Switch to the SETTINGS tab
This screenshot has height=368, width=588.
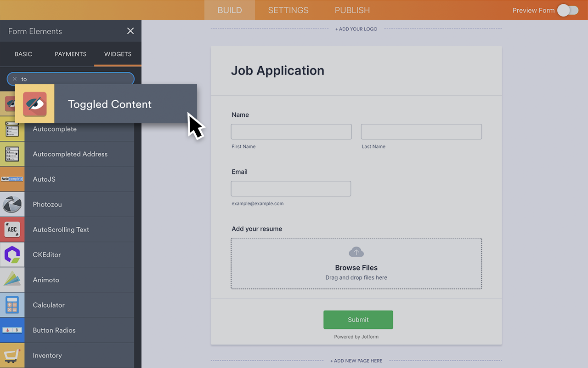tap(288, 10)
